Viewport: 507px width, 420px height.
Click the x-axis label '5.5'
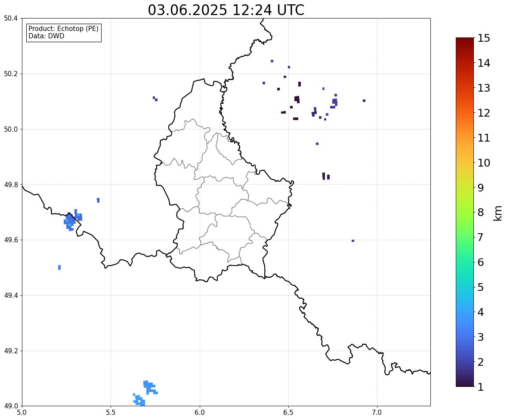111,413
